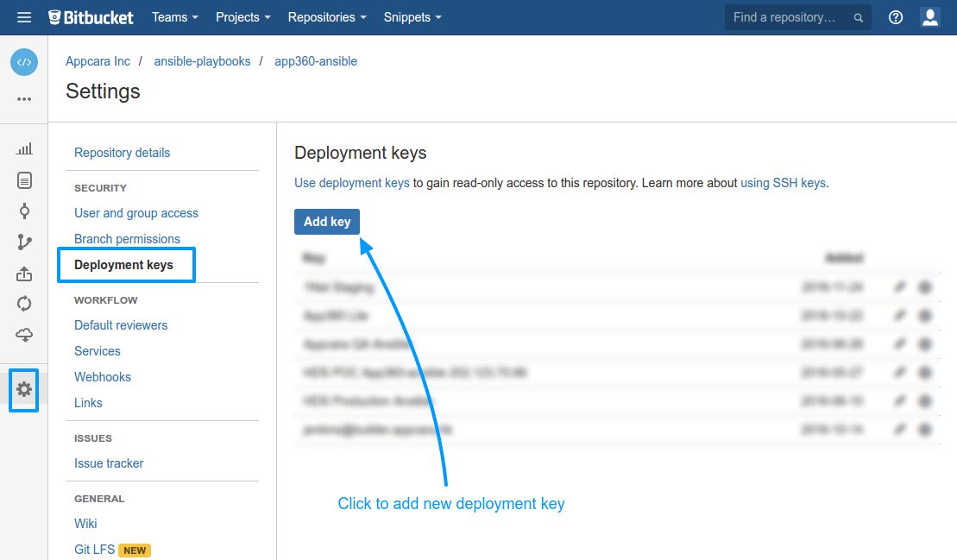
Task: Open Issue tracker settings
Action: point(109,463)
